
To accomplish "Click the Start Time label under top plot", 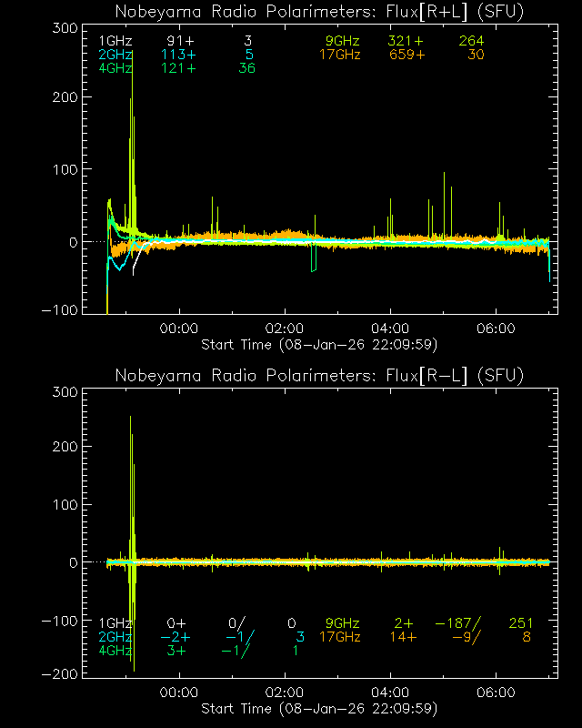I will click(319, 344).
